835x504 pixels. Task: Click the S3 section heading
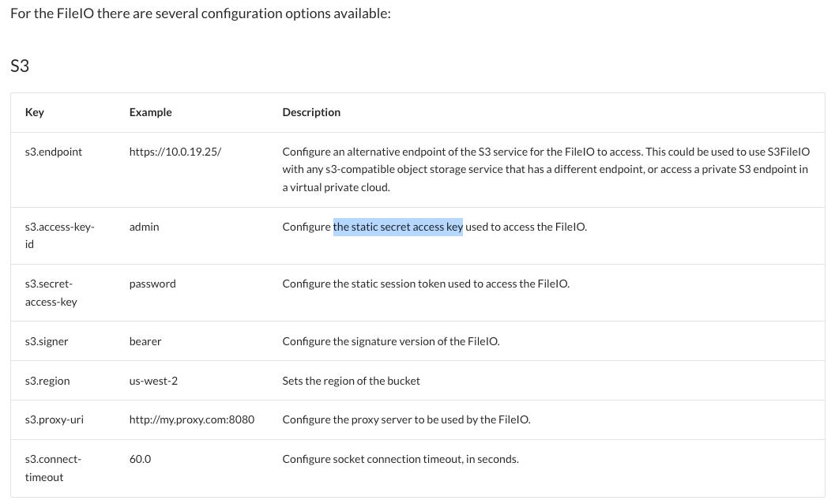click(x=20, y=66)
